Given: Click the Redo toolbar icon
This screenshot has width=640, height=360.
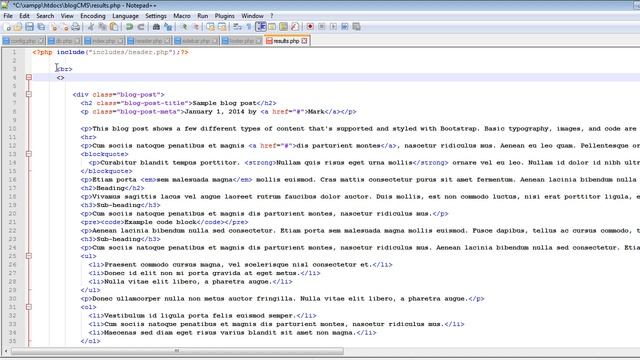Looking at the screenshot, I should (x=141, y=27).
